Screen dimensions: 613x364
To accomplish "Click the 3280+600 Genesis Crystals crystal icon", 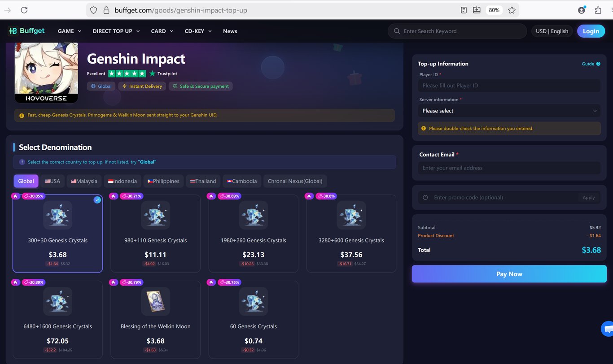I will [x=351, y=215].
